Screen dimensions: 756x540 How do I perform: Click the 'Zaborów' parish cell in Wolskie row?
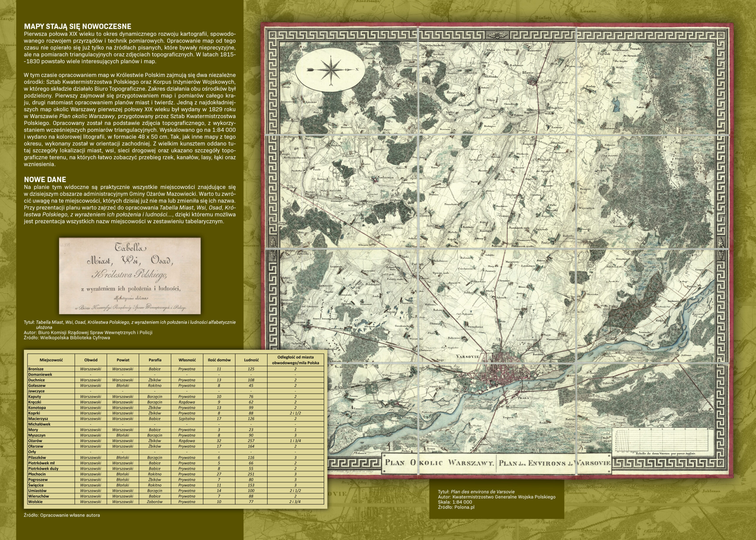click(155, 502)
